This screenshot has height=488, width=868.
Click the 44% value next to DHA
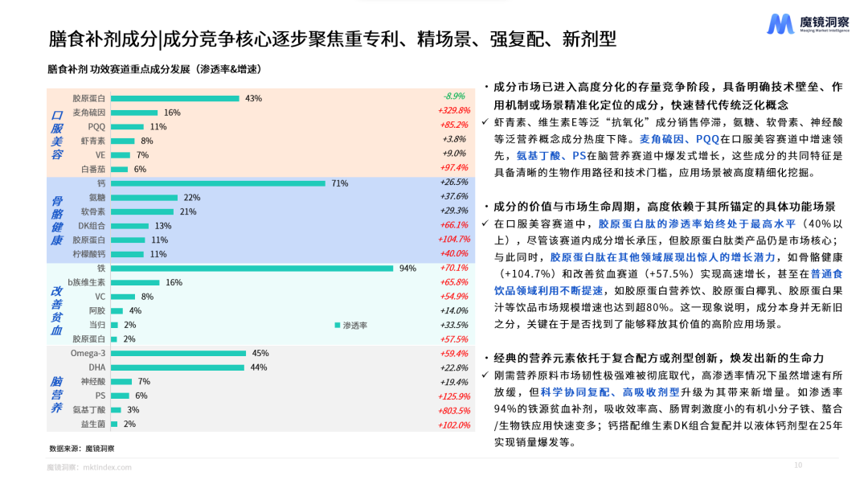click(259, 367)
